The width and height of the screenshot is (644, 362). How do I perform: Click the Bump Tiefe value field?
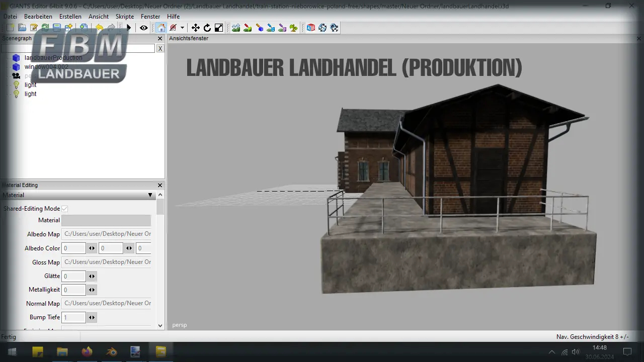click(73, 317)
